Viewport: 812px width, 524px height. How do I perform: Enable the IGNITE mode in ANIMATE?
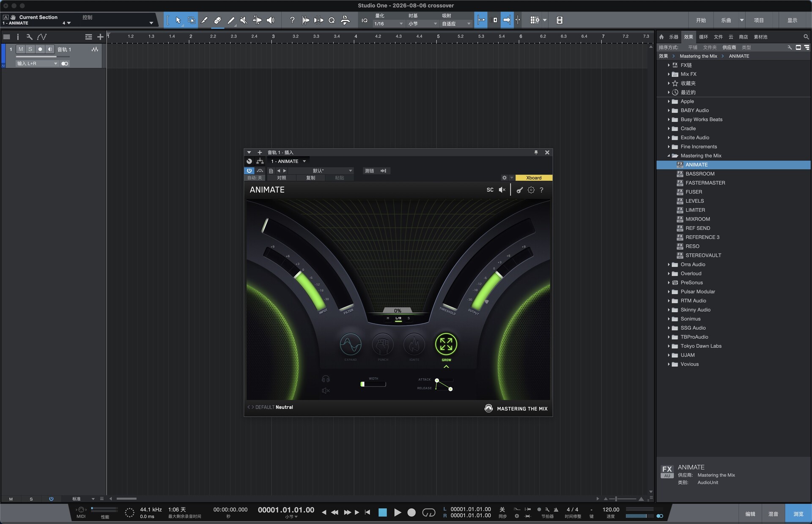(414, 344)
